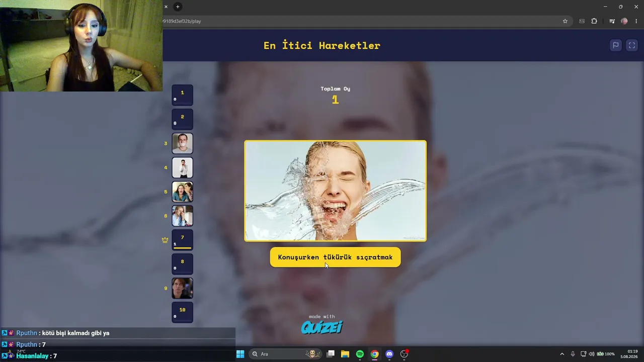Open Discord from the taskbar
The width and height of the screenshot is (644, 362).
(x=389, y=354)
